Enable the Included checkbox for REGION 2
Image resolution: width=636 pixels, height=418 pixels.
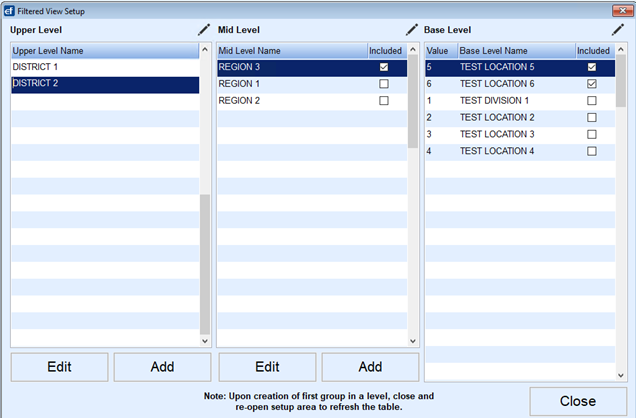click(x=384, y=101)
